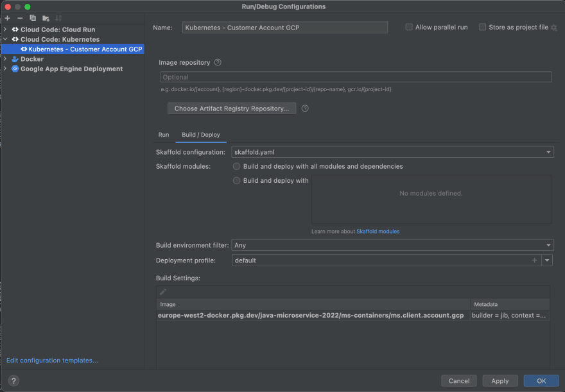The width and height of the screenshot is (565, 392).
Task: Click the builder = jib metadata cell
Action: pyautogui.click(x=510, y=315)
